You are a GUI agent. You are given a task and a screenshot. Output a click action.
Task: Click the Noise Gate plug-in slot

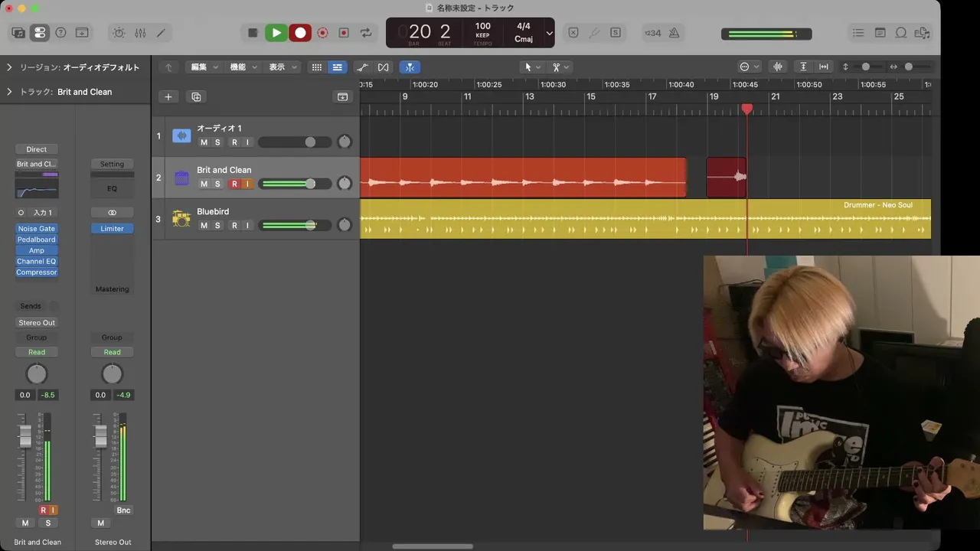[37, 229]
